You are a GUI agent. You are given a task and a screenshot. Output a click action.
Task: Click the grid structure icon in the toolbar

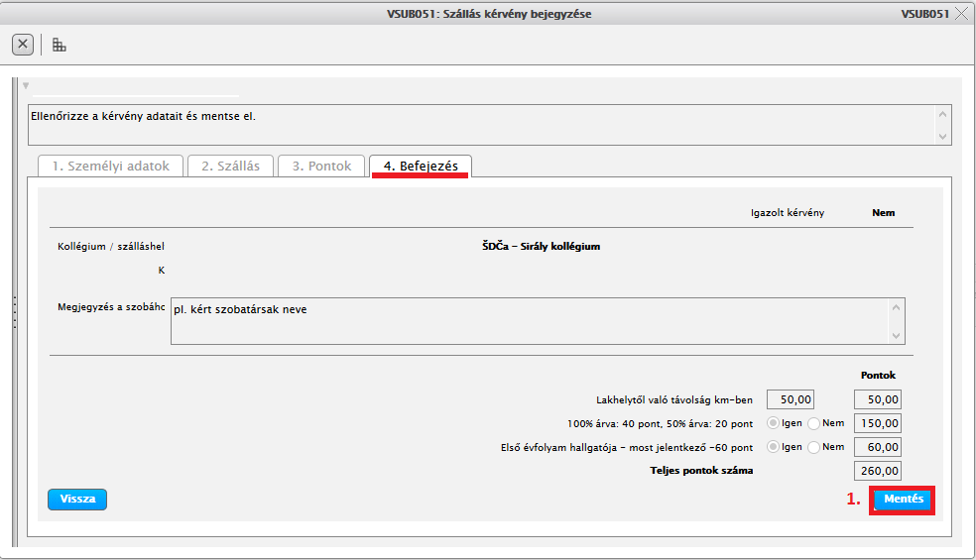click(x=60, y=45)
